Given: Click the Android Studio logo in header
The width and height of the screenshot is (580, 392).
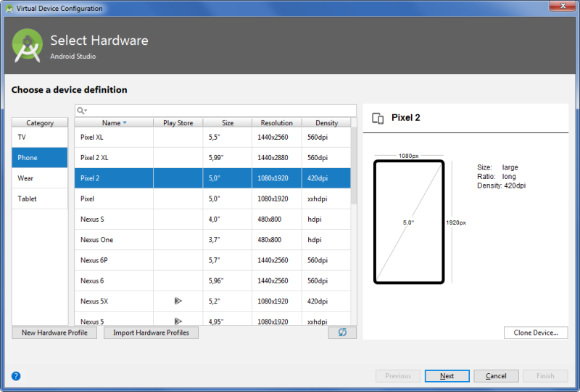Looking at the screenshot, I should [x=27, y=46].
